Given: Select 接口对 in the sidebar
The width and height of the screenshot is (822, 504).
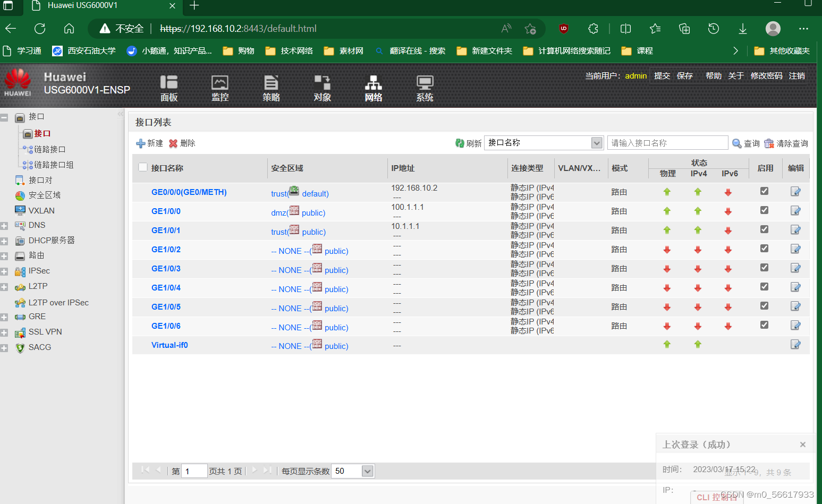Looking at the screenshot, I should point(40,180).
